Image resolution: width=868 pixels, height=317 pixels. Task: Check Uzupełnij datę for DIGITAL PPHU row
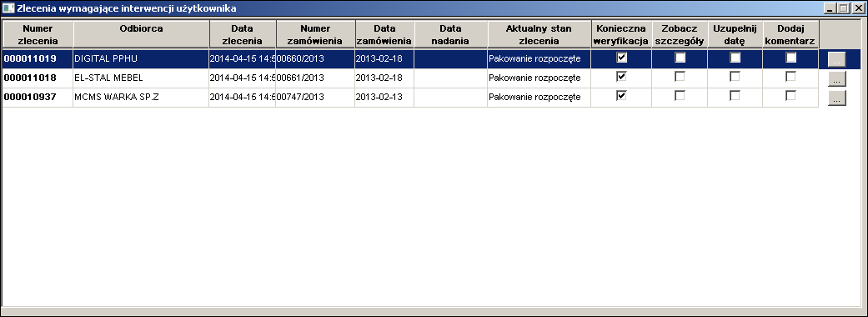[735, 58]
